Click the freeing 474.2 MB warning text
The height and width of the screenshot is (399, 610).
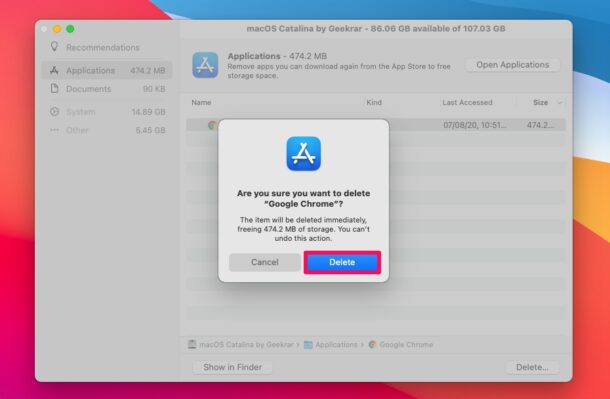303,229
